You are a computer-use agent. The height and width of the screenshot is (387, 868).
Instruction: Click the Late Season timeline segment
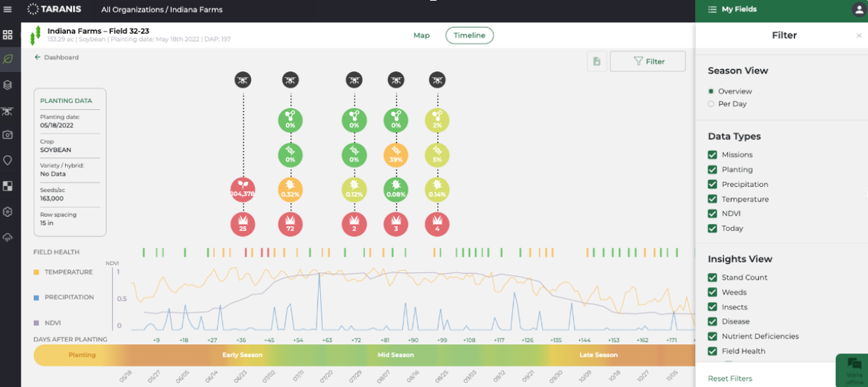(x=598, y=355)
